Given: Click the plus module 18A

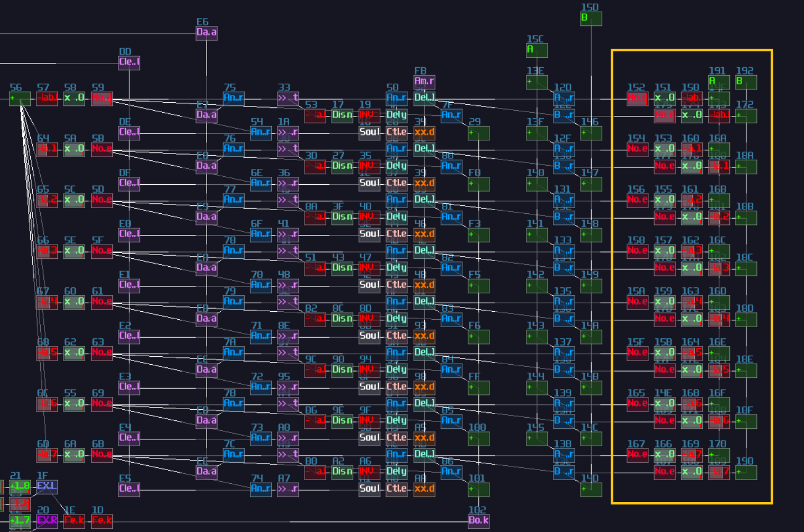Looking at the screenshot, I should click(x=746, y=167).
